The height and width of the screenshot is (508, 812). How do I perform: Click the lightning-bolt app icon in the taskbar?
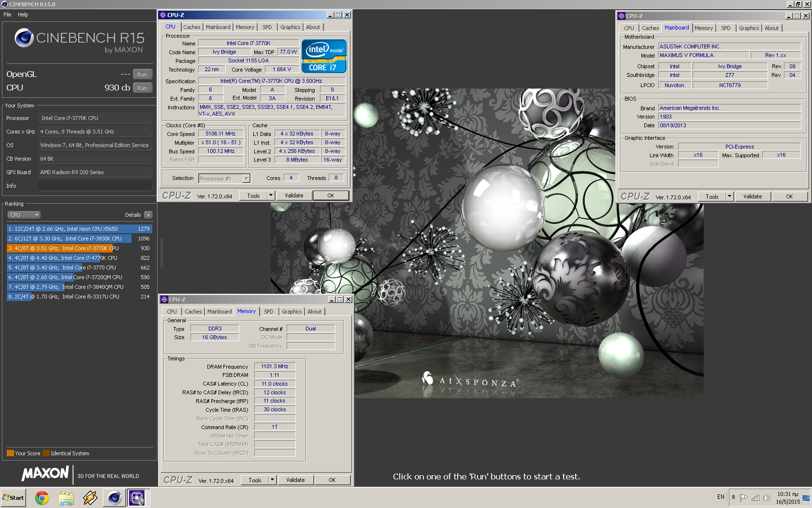[x=90, y=497]
